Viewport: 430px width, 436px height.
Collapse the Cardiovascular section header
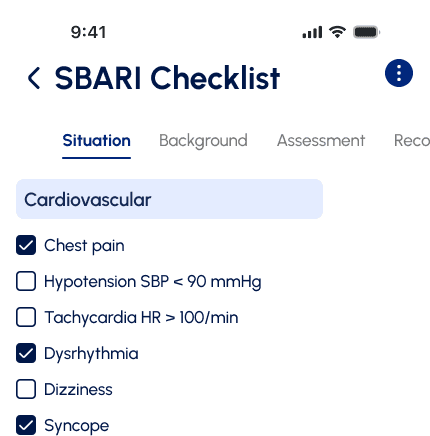click(169, 199)
